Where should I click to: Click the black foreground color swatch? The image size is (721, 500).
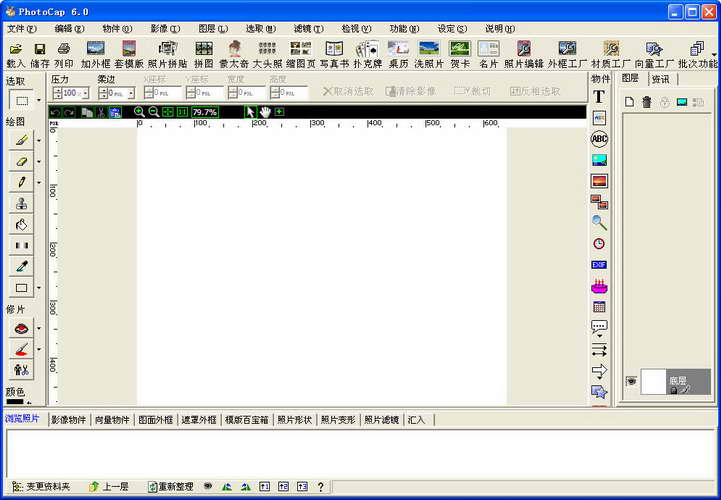pos(14,402)
